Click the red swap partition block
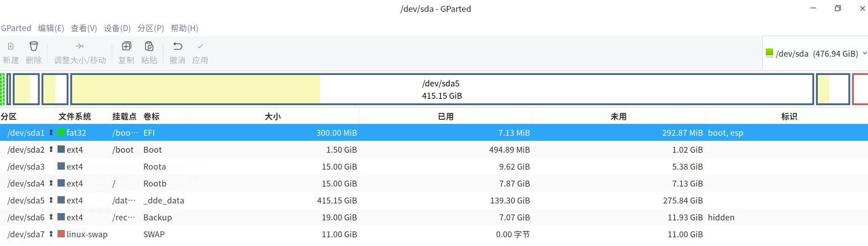 click(x=860, y=89)
